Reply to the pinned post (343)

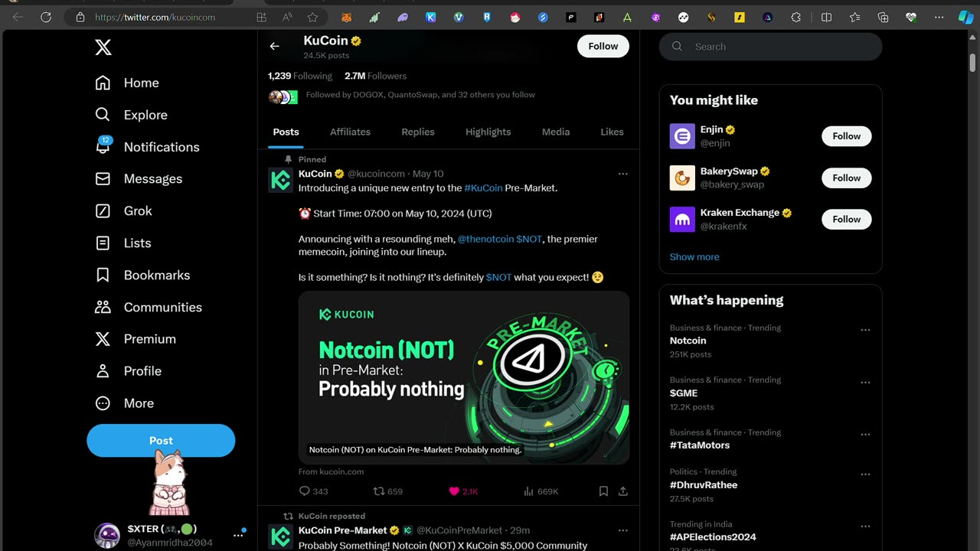click(313, 491)
